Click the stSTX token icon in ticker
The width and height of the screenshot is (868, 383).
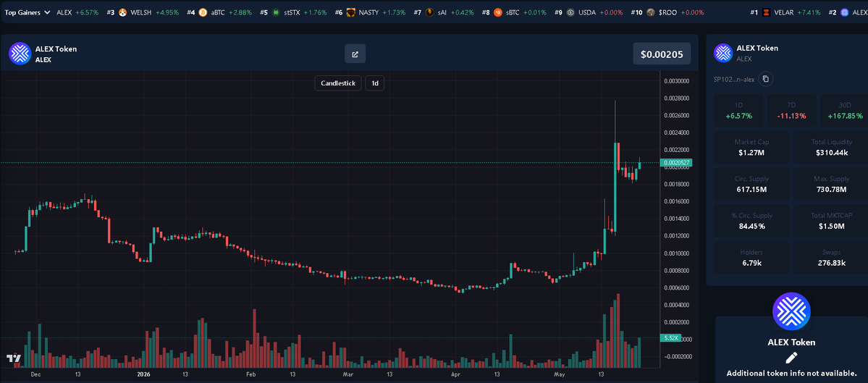tap(276, 12)
